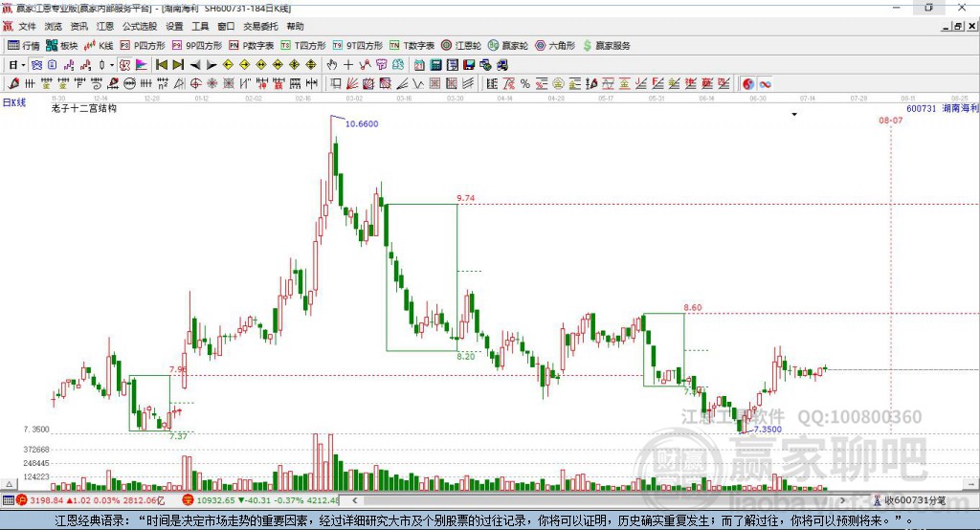Viewport: 980px width, 530px height.
Task: Click the horizontal scrollbar right arrow
Action: tap(842, 500)
